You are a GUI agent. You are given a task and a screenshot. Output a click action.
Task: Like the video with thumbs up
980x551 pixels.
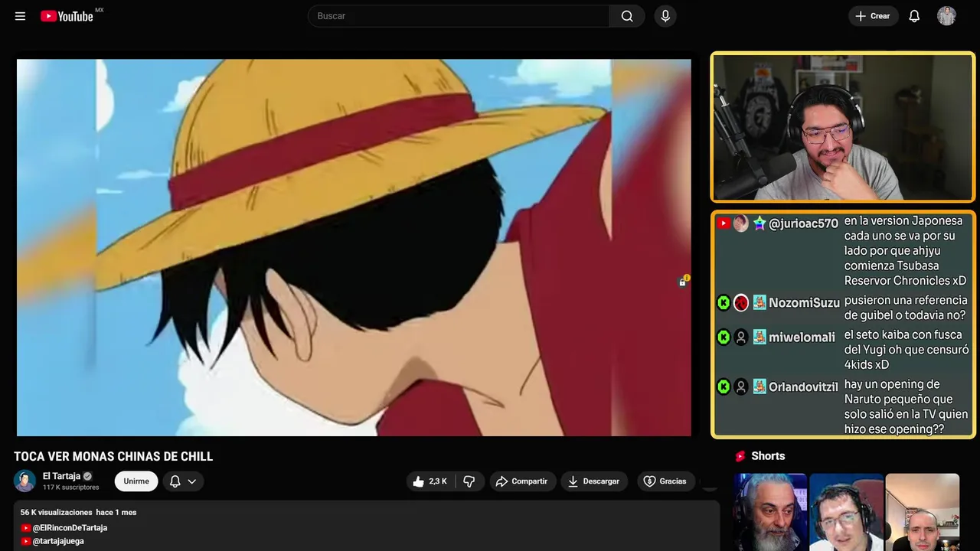coord(430,481)
